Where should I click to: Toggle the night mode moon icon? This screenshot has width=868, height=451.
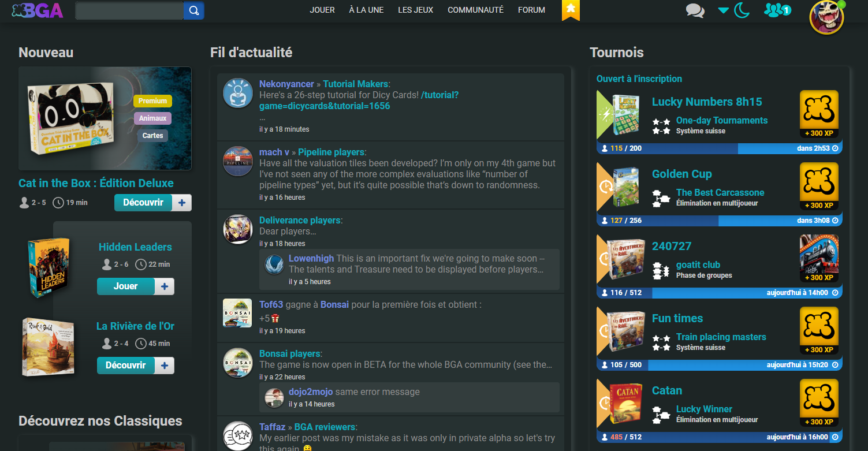(x=742, y=10)
